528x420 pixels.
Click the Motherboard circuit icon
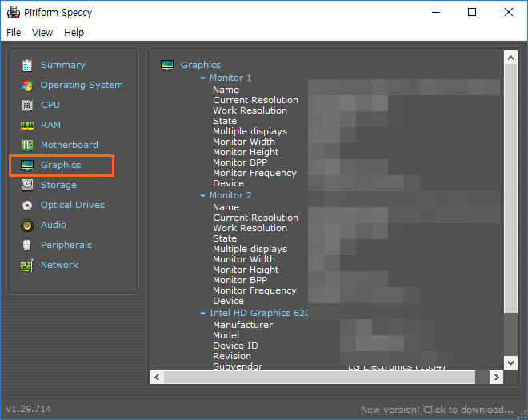tap(27, 145)
